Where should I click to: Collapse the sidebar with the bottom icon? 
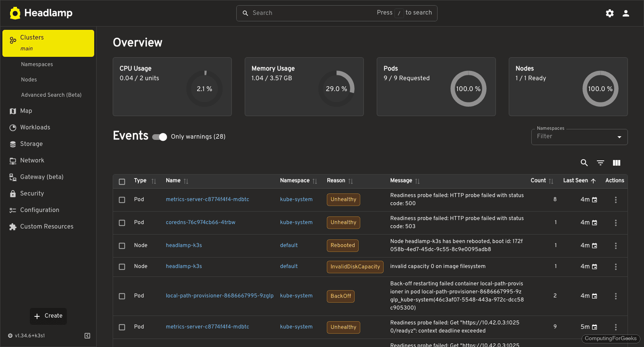pyautogui.click(x=87, y=336)
